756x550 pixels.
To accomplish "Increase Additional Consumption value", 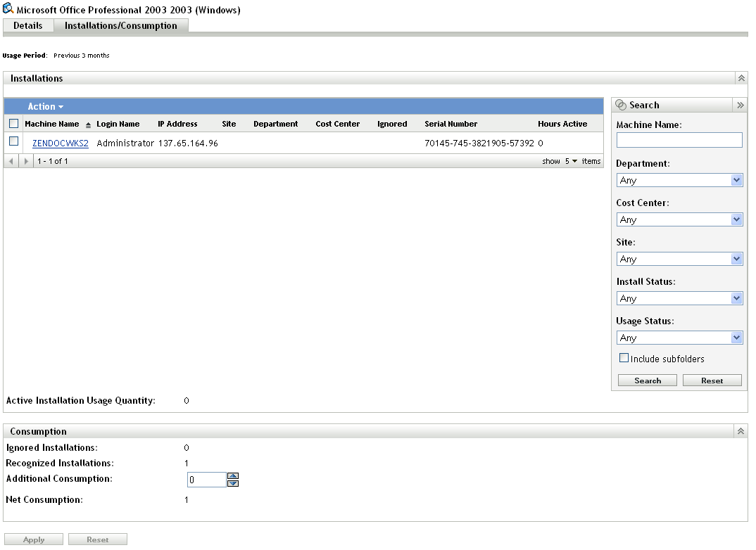I will point(233,476).
